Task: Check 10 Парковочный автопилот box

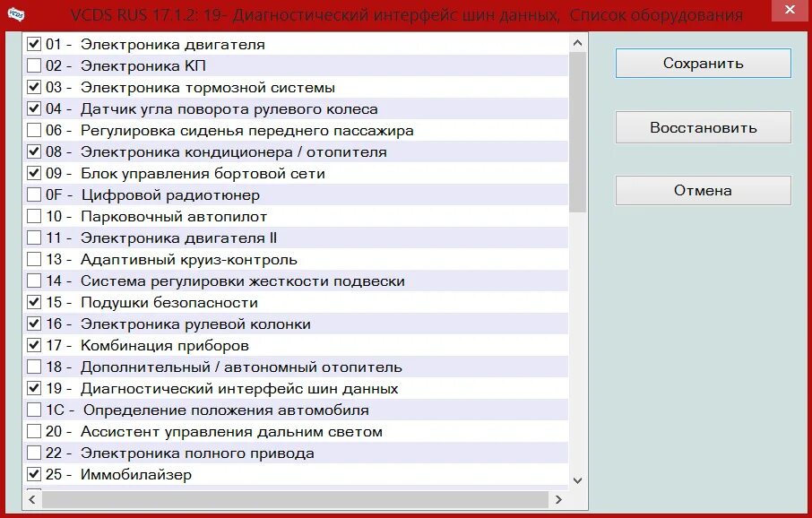Action: pos(34,216)
